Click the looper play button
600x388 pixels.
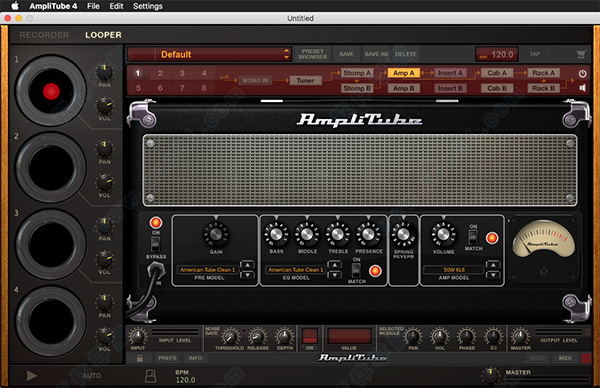pyautogui.click(x=32, y=376)
